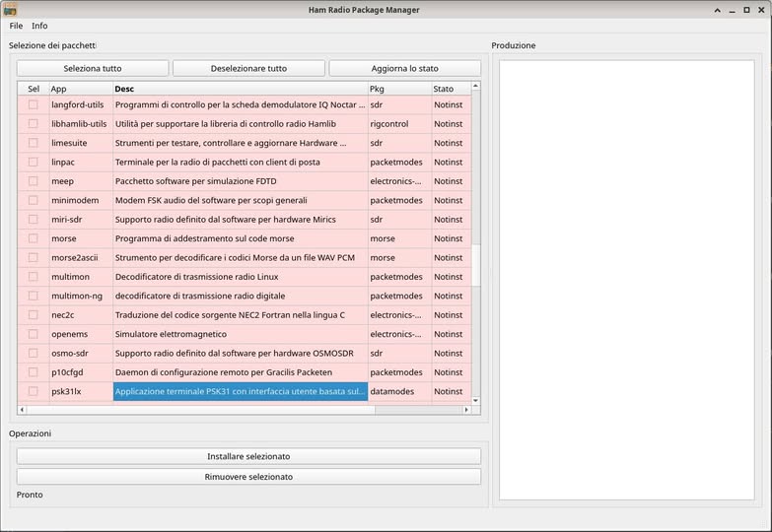Click the vertical scrollbar thumb of package list
Screen dimensions: 772x532
coord(475,266)
